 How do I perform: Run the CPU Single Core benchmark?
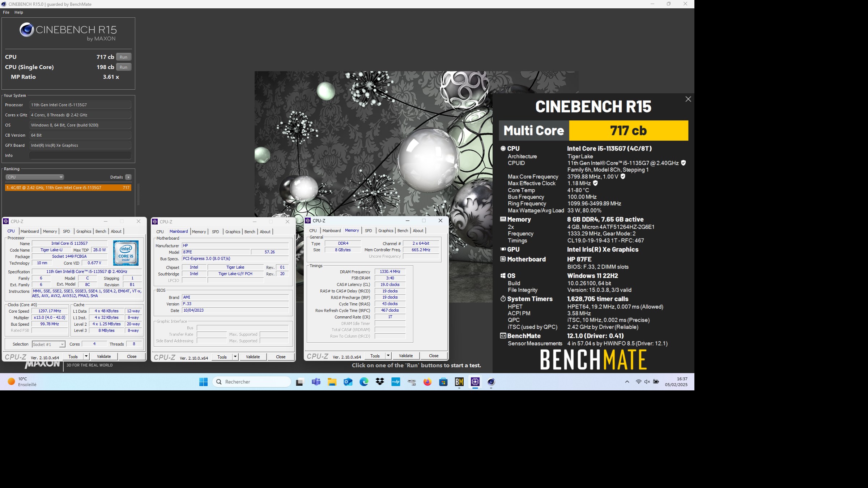[123, 67]
